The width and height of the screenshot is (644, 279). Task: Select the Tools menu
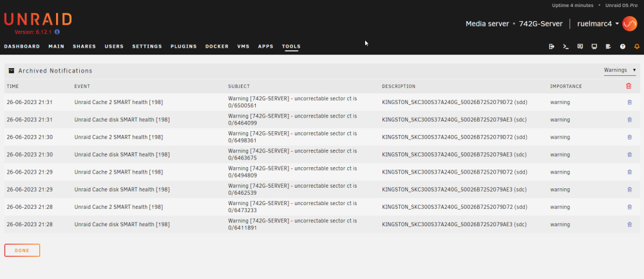point(291,47)
